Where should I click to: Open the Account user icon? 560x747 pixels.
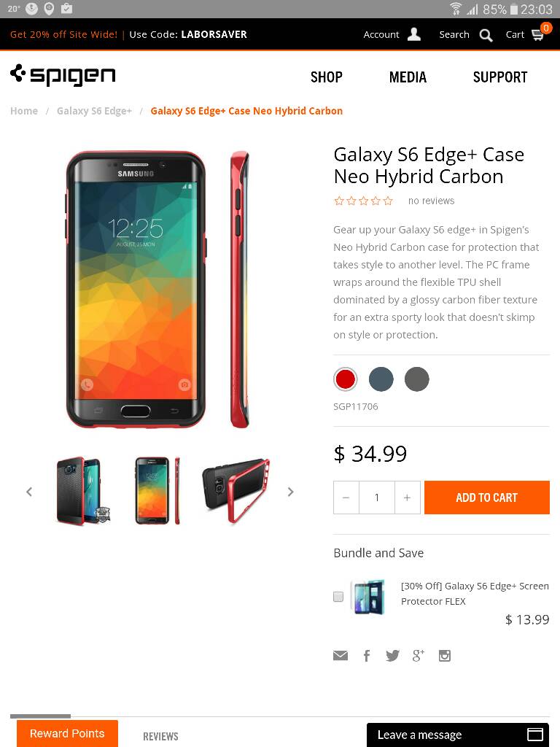(x=414, y=34)
